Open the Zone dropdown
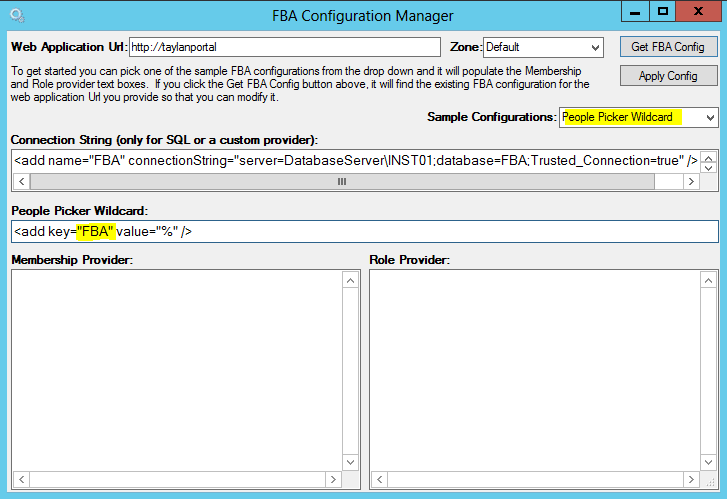This screenshot has height=499, width=727. pyautogui.click(x=543, y=47)
